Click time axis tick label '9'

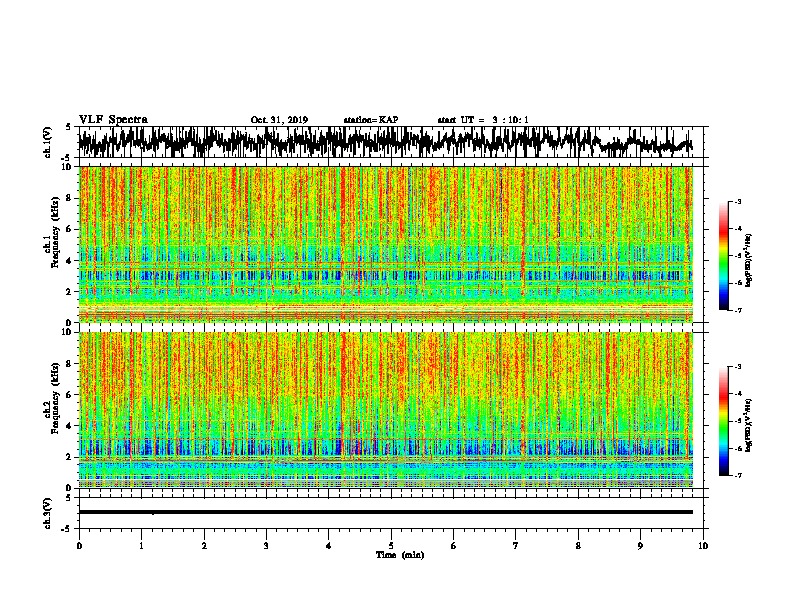[x=640, y=546]
